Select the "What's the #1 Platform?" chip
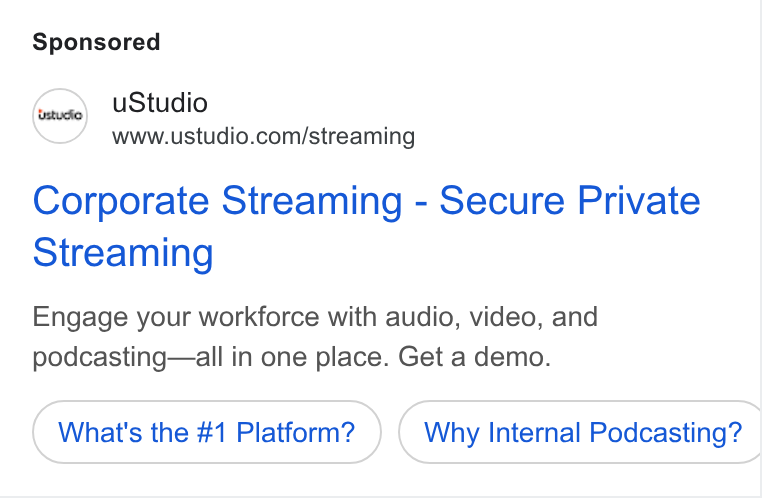This screenshot has height=498, width=762. (207, 432)
